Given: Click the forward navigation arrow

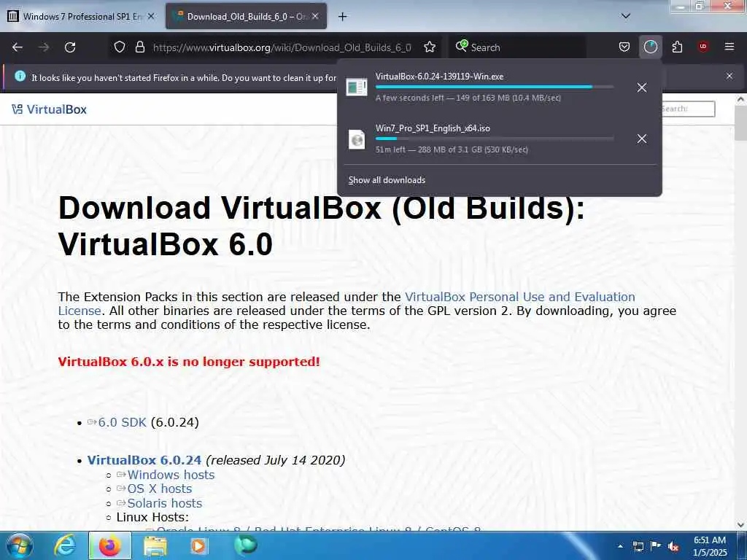Looking at the screenshot, I should [44, 47].
